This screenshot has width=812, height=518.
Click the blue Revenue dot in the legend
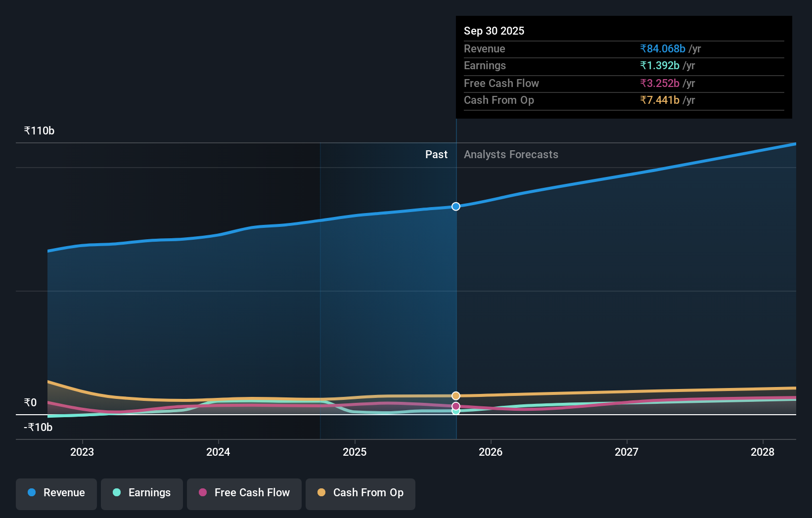pos(31,492)
